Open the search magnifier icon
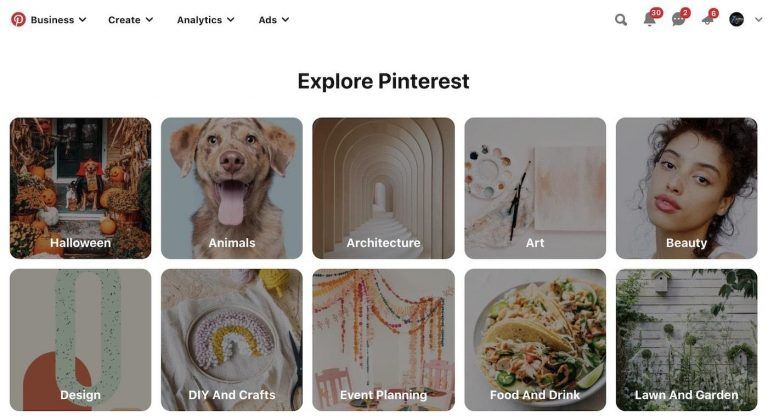 [621, 20]
